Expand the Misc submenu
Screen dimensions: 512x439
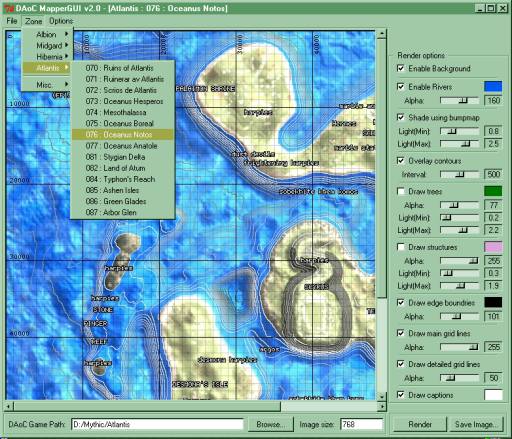[x=47, y=85]
